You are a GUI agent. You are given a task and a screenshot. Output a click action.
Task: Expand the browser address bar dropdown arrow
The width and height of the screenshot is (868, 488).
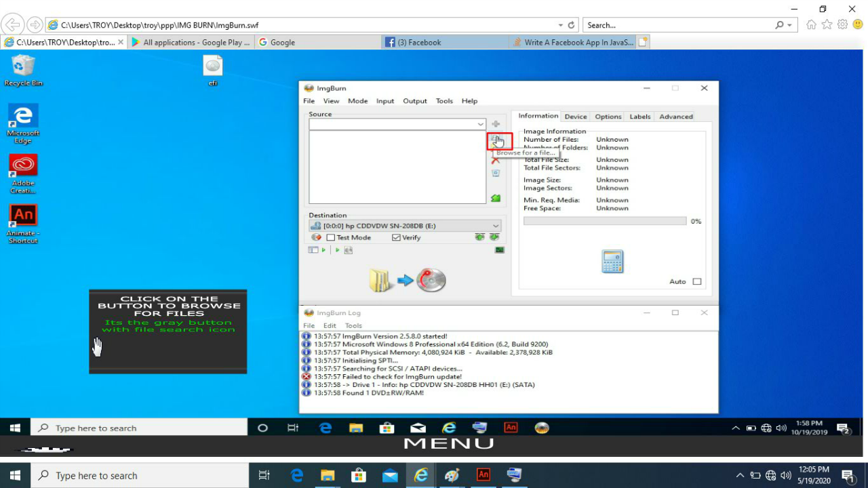pos(560,25)
